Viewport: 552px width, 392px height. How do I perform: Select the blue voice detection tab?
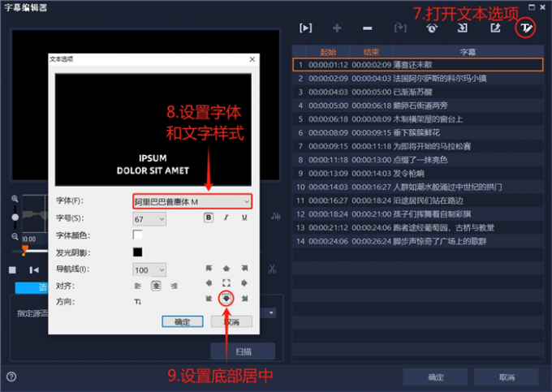32,287
